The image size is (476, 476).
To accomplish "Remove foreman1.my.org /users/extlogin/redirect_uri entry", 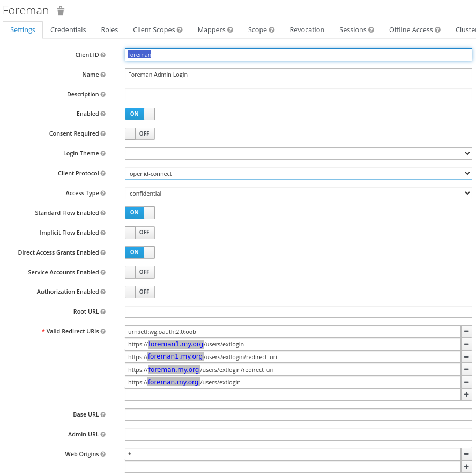I will (x=466, y=357).
